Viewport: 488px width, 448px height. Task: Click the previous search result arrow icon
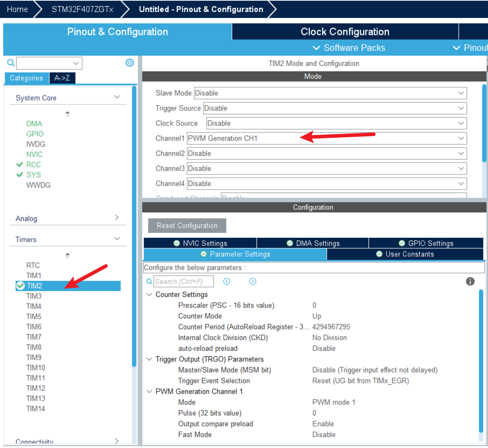(x=227, y=281)
